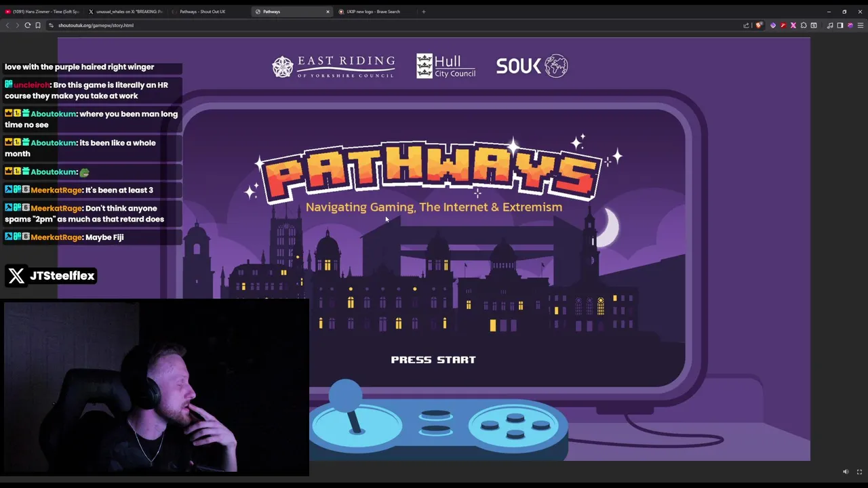
Task: Switch to the Pathways - Shout Out UK tab
Action: pos(209,12)
